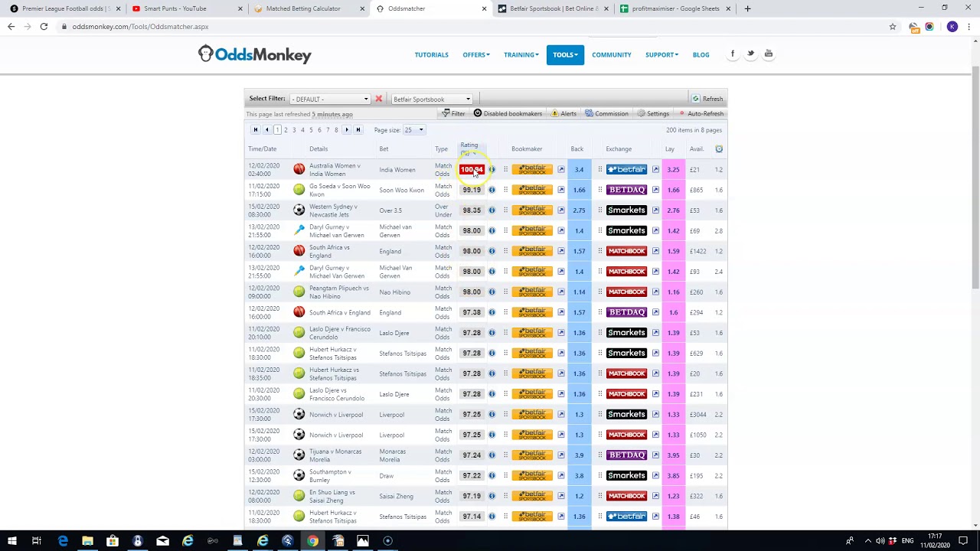Click the clock icon column header
The width and height of the screenshot is (980, 551).
(719, 149)
